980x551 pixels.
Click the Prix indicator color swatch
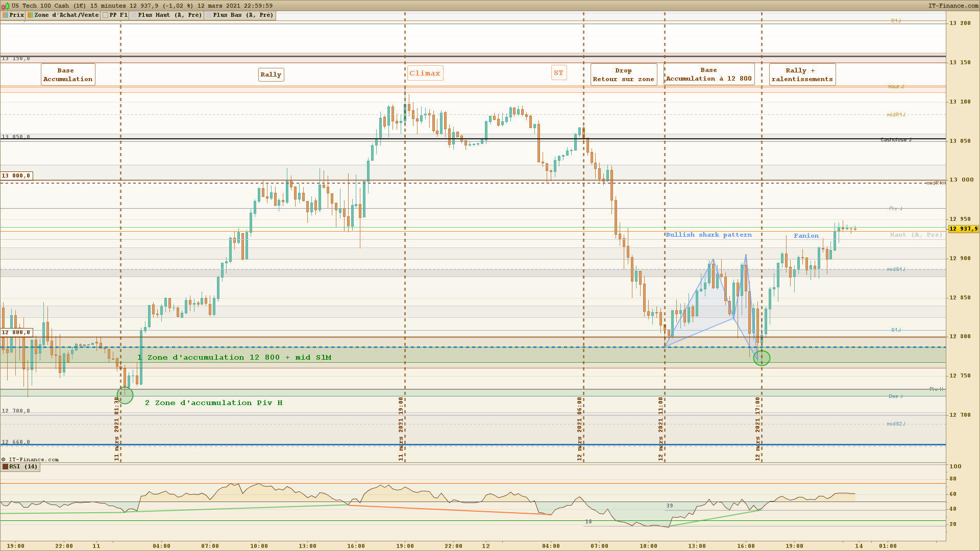[x=6, y=15]
